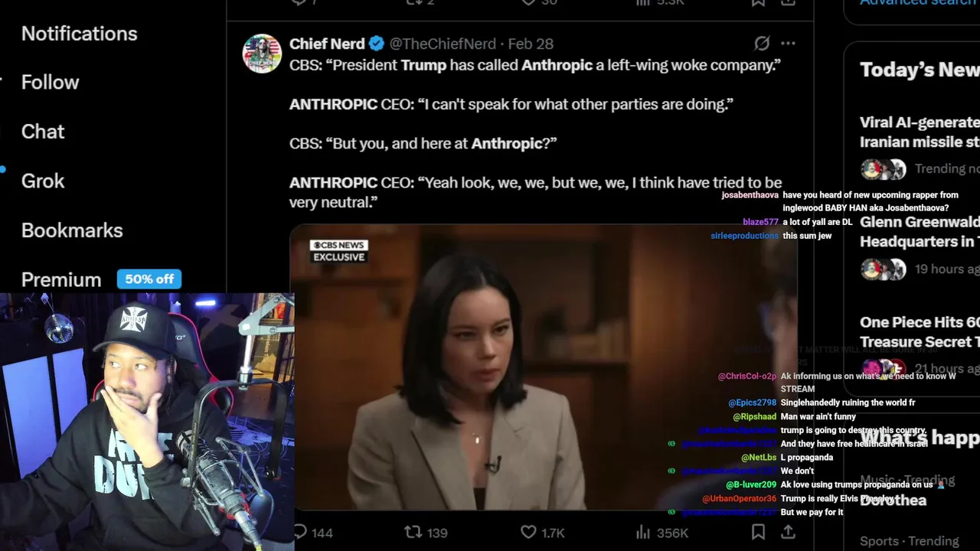Open the @TheChiefNerd handle link
The height and width of the screenshot is (551, 980).
[x=442, y=44]
